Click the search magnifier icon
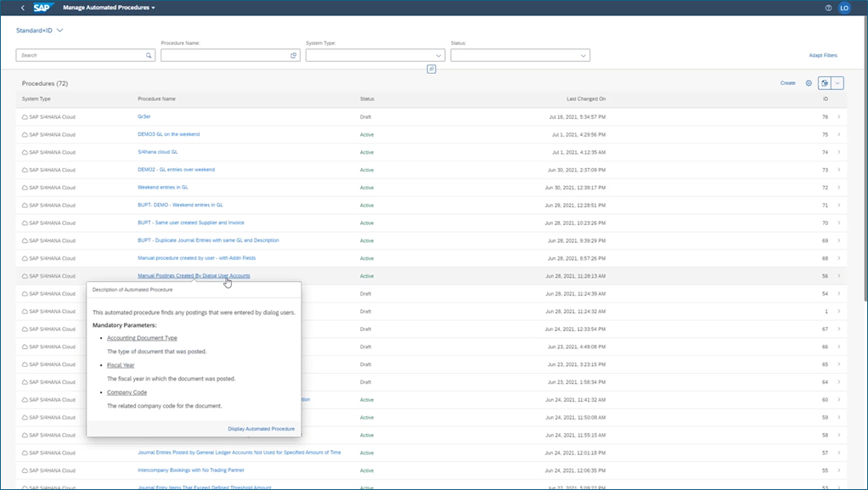The height and width of the screenshot is (490, 868). click(x=149, y=55)
